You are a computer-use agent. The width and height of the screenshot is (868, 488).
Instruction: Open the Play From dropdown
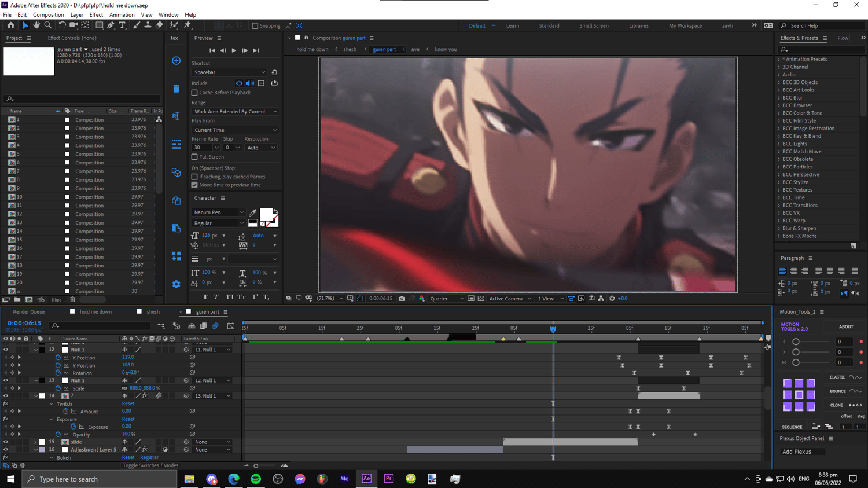pyautogui.click(x=235, y=130)
